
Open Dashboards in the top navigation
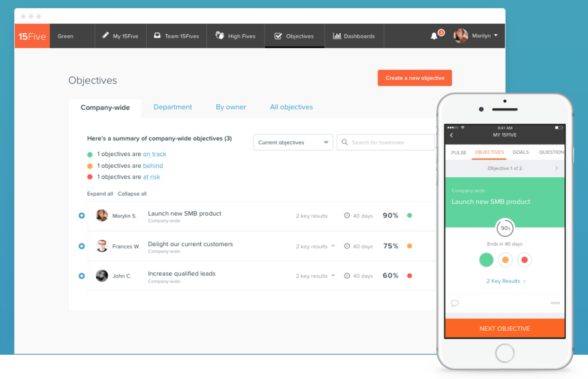[354, 36]
